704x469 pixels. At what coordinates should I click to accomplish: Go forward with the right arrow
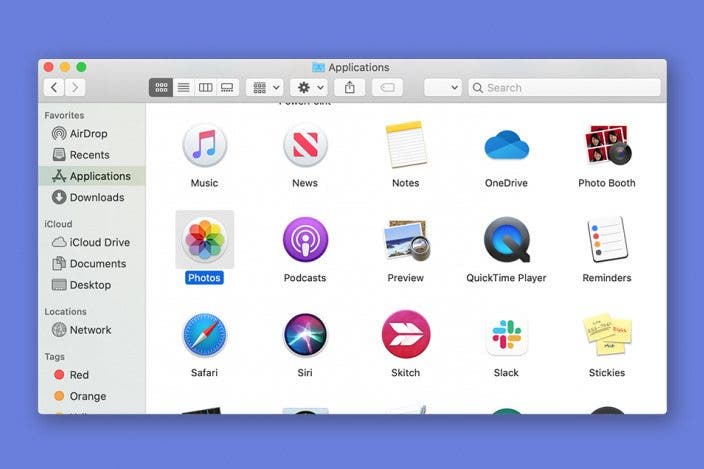click(75, 88)
